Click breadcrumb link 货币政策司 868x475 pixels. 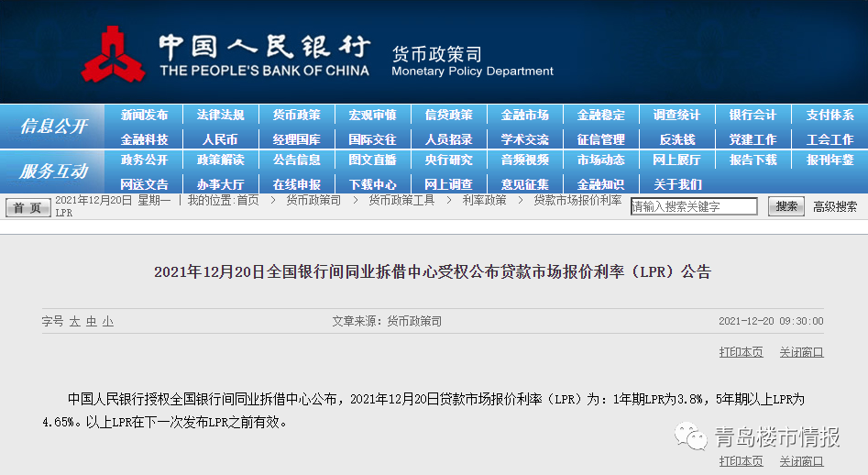pyautogui.click(x=313, y=201)
